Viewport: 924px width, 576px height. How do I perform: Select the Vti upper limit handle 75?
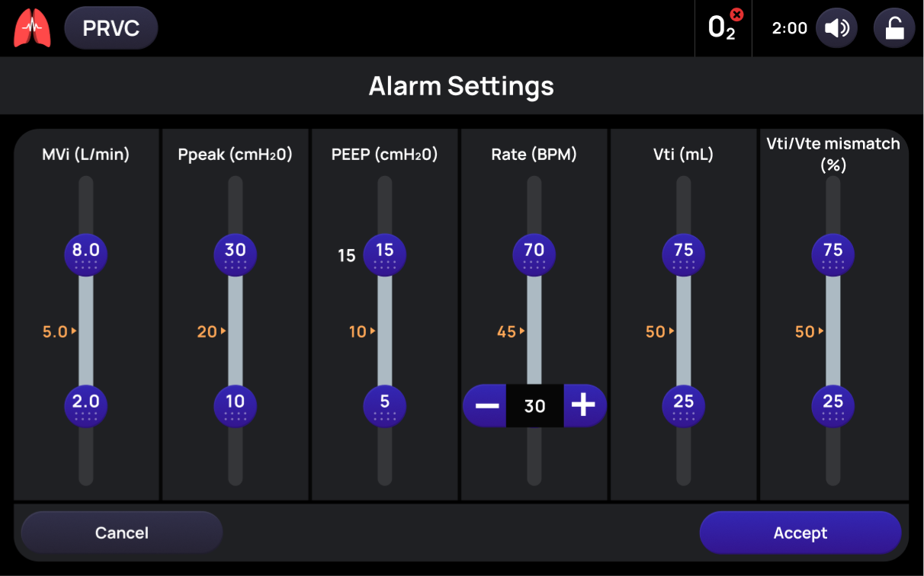(684, 254)
